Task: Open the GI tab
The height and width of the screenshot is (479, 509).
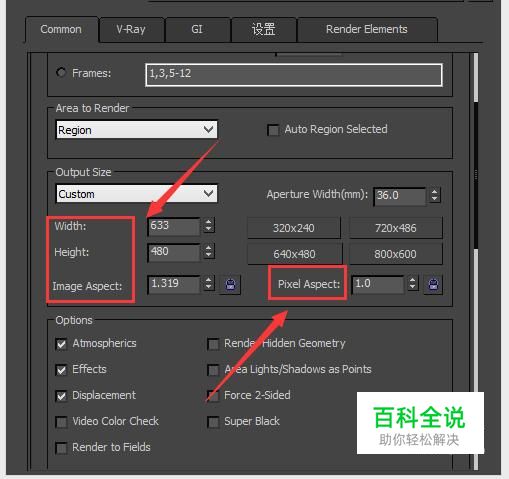Action: pos(197,29)
